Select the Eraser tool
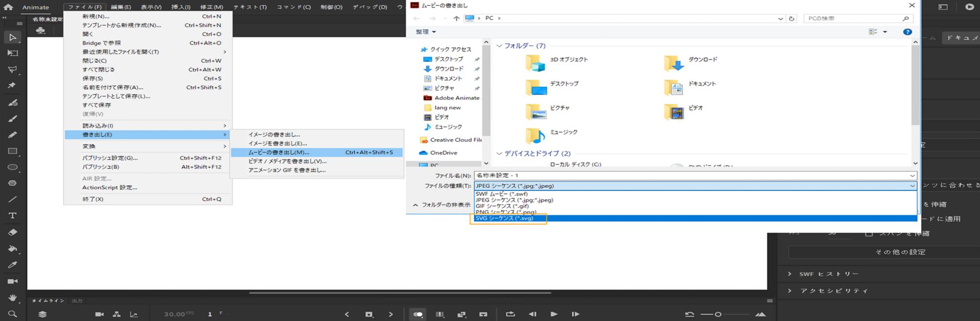Image resolution: width=980 pixels, height=321 pixels. pyautogui.click(x=12, y=232)
